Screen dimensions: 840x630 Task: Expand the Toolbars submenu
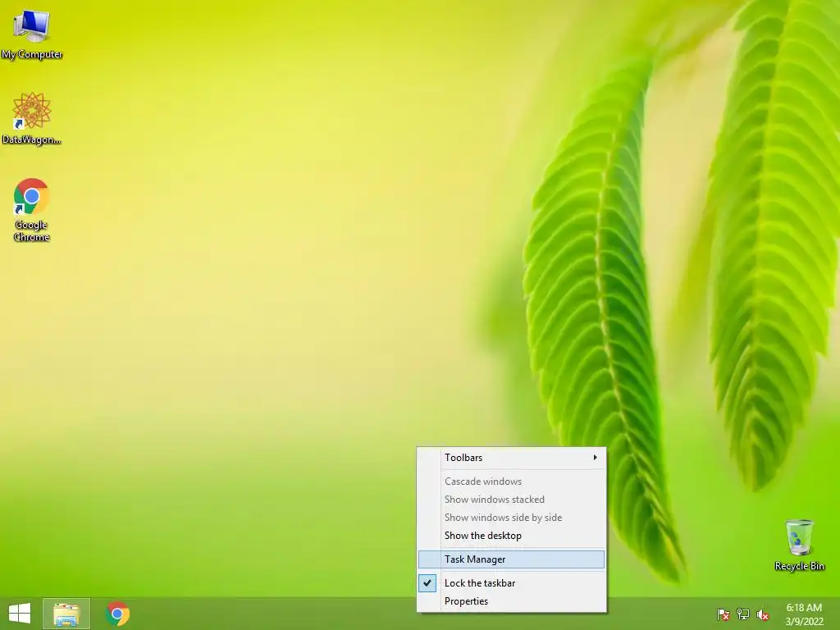512,458
